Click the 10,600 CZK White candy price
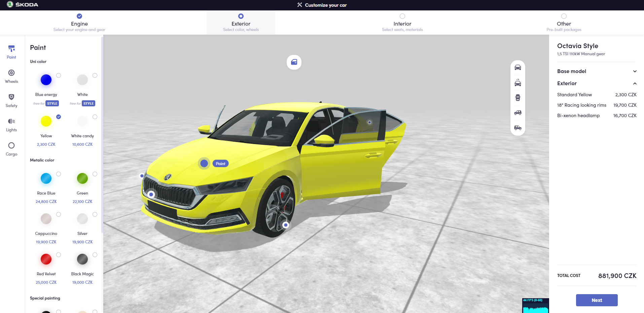 [x=82, y=145]
